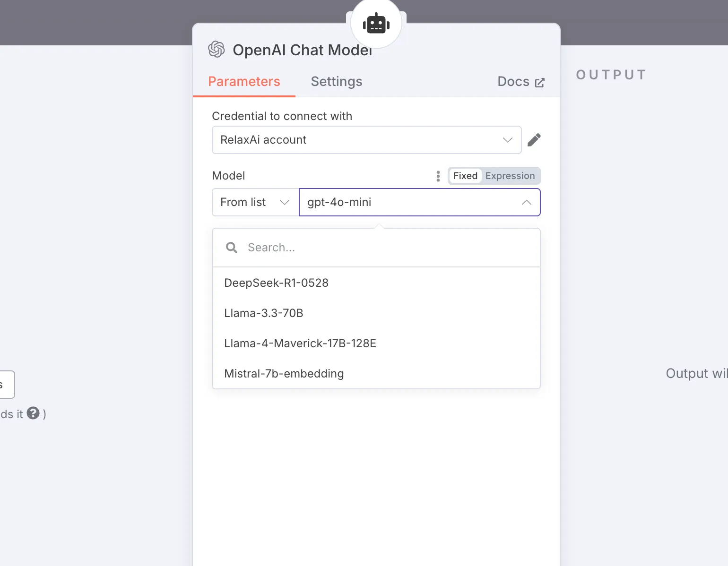Choose Mistral-7b-embedding from the model list
The image size is (728, 566).
pyautogui.click(x=376, y=374)
